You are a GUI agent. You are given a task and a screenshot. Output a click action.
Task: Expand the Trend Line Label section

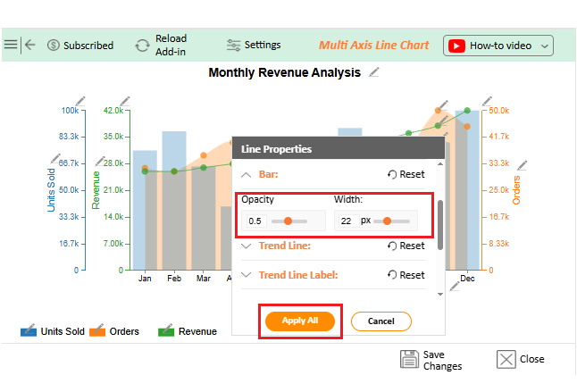tap(247, 275)
